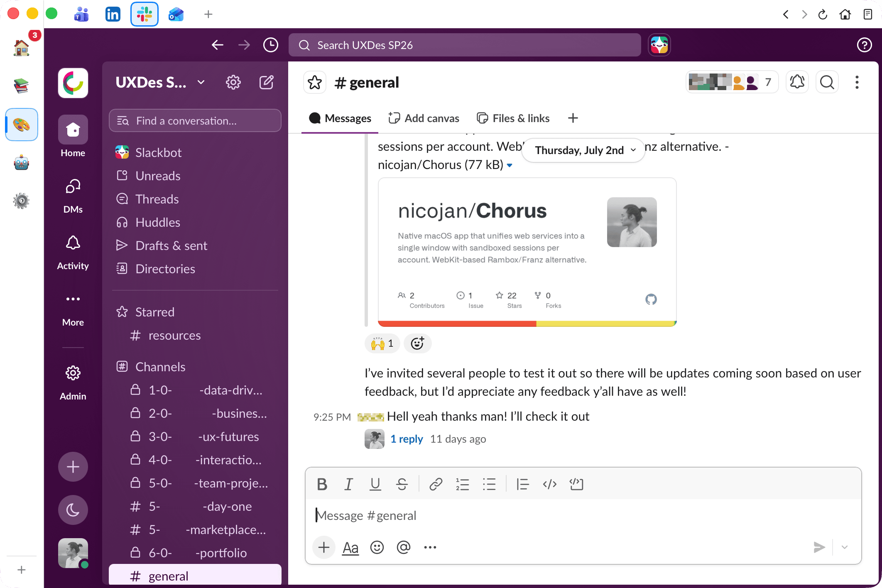Go back in Slack history
Image resolution: width=882 pixels, height=588 pixels.
[218, 45]
